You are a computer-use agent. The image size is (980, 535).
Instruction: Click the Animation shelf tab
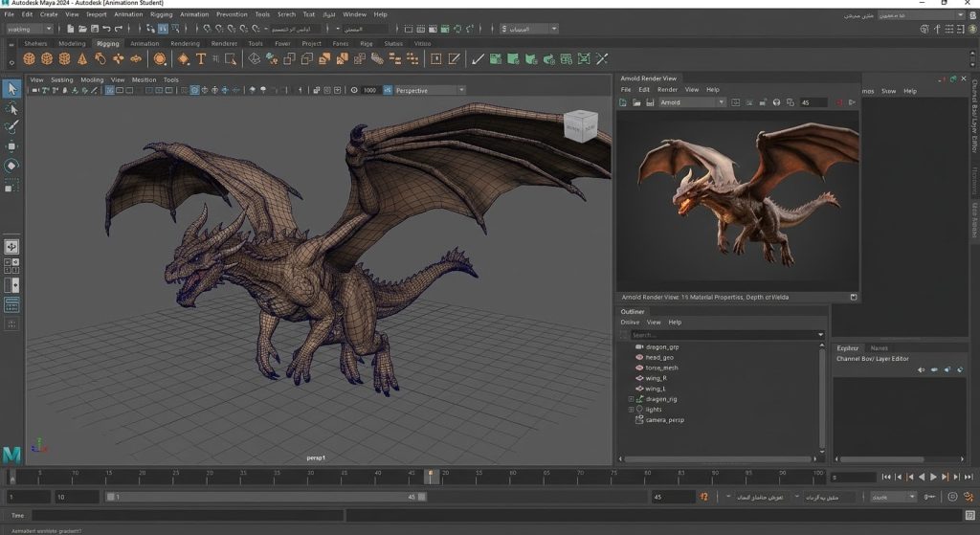[x=145, y=44]
